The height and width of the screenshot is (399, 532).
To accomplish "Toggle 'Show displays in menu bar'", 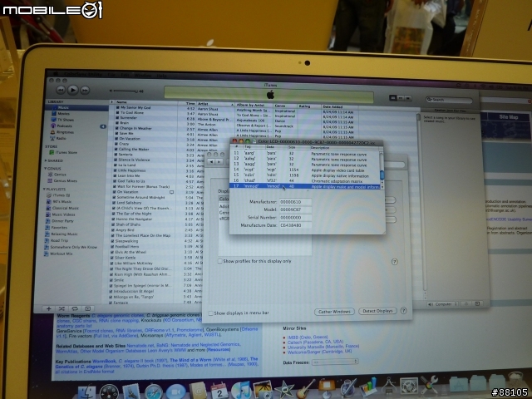I will click(x=210, y=313).
